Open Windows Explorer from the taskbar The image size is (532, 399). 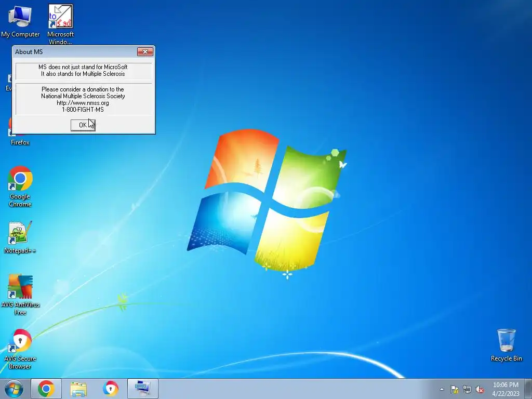78,389
